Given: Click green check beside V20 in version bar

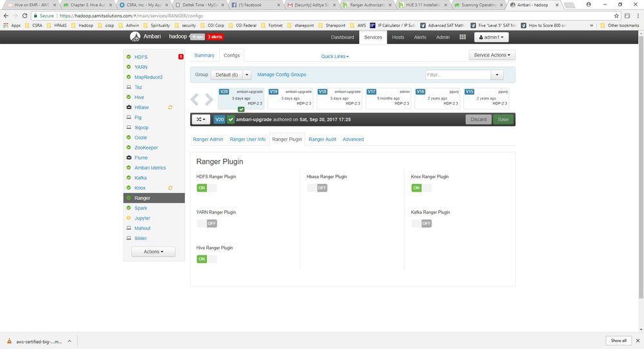Looking at the screenshot, I should [231, 119].
